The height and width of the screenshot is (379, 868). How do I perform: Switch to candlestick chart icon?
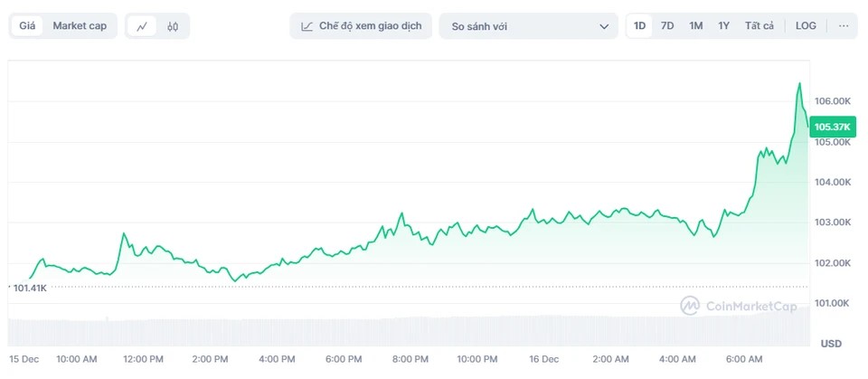173,26
